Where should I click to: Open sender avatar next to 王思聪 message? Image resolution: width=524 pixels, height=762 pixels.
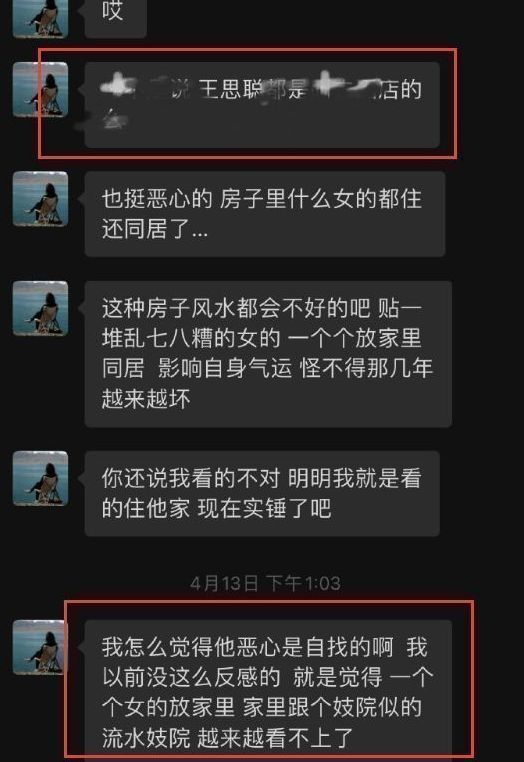(x=40, y=89)
